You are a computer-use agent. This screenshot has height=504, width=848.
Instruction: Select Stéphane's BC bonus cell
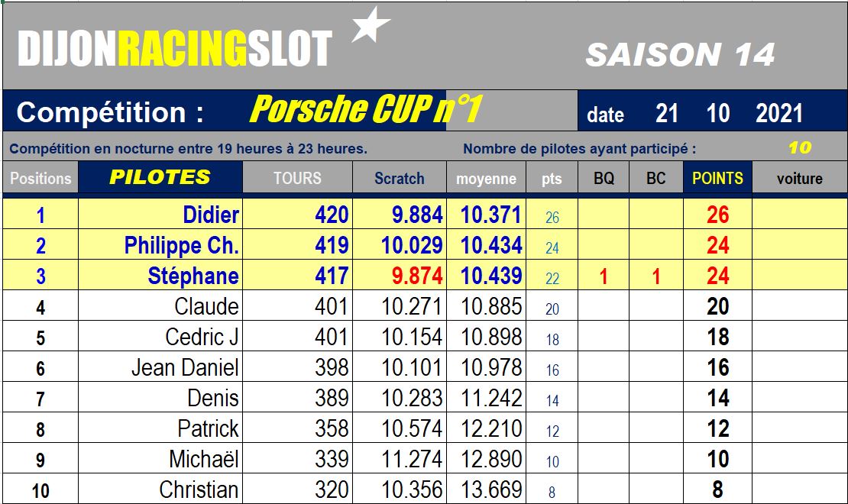[x=656, y=275]
